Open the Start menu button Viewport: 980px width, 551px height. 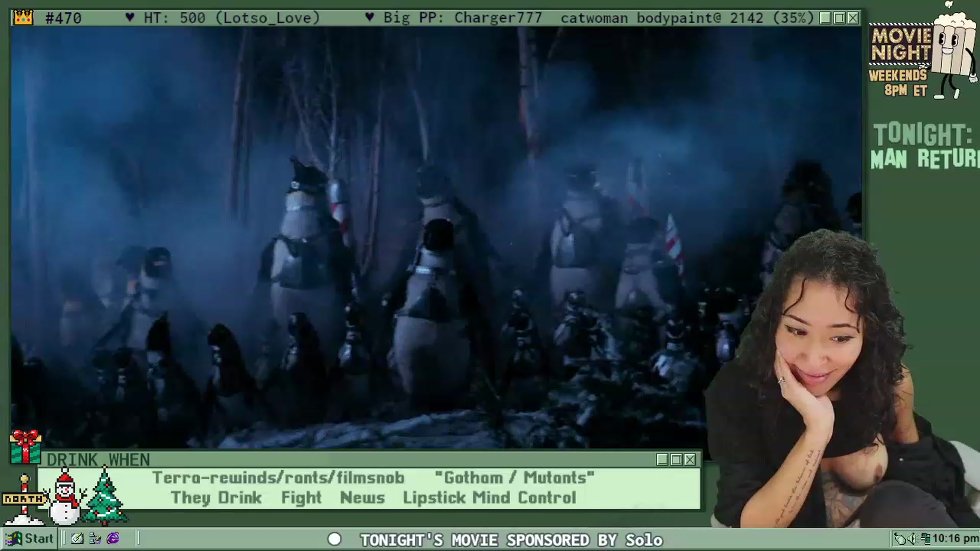[x=30, y=538]
